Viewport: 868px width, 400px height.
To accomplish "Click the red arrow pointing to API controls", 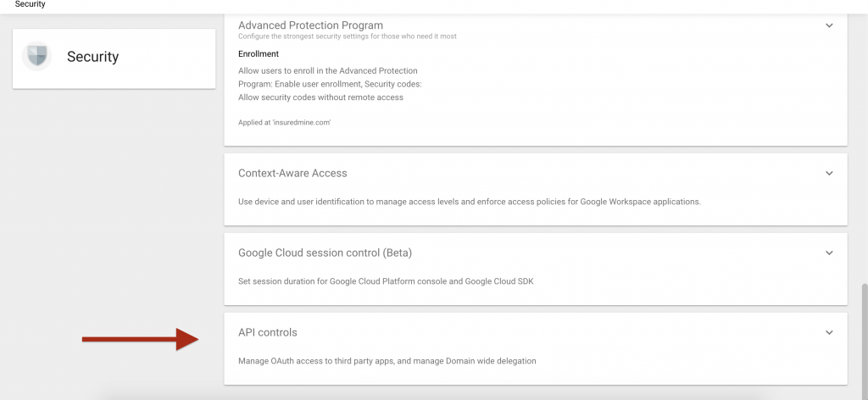I will tap(140, 340).
